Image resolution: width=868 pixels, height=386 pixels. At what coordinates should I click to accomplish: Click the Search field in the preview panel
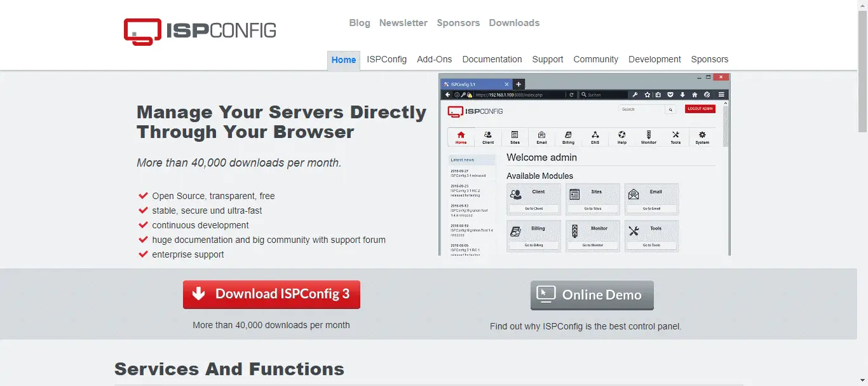click(642, 109)
